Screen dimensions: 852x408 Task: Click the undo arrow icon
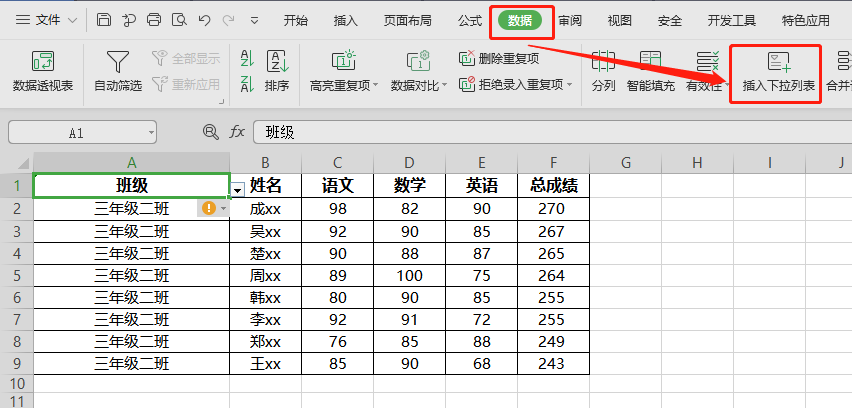tap(204, 20)
